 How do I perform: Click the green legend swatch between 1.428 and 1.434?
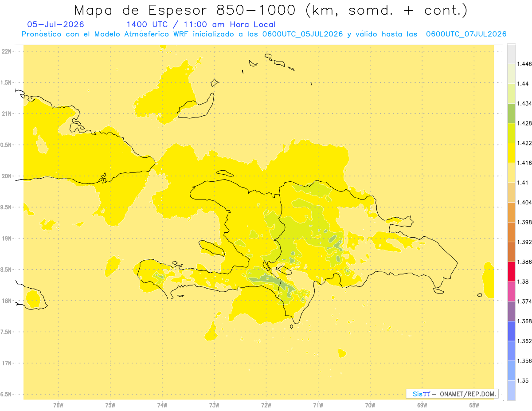[511, 113]
